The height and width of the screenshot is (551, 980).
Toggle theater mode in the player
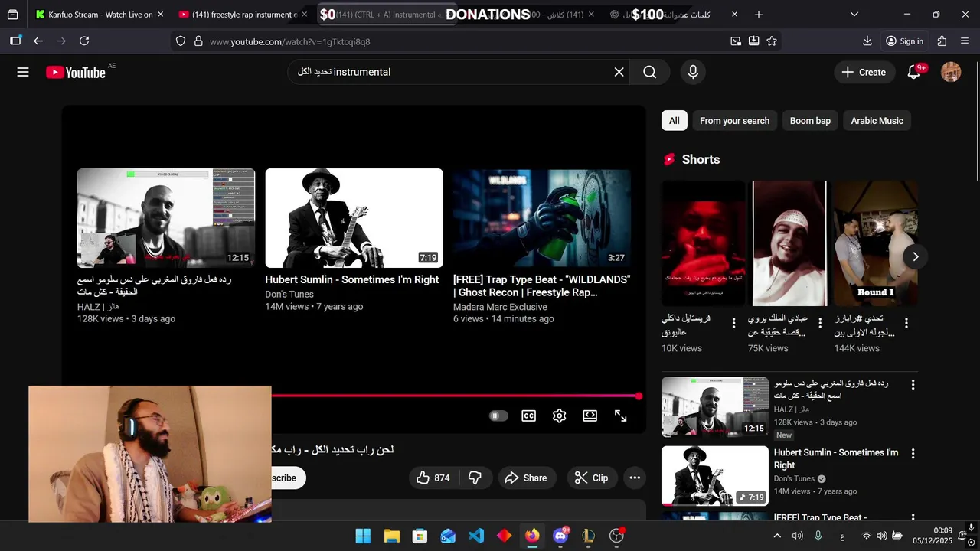pyautogui.click(x=590, y=416)
